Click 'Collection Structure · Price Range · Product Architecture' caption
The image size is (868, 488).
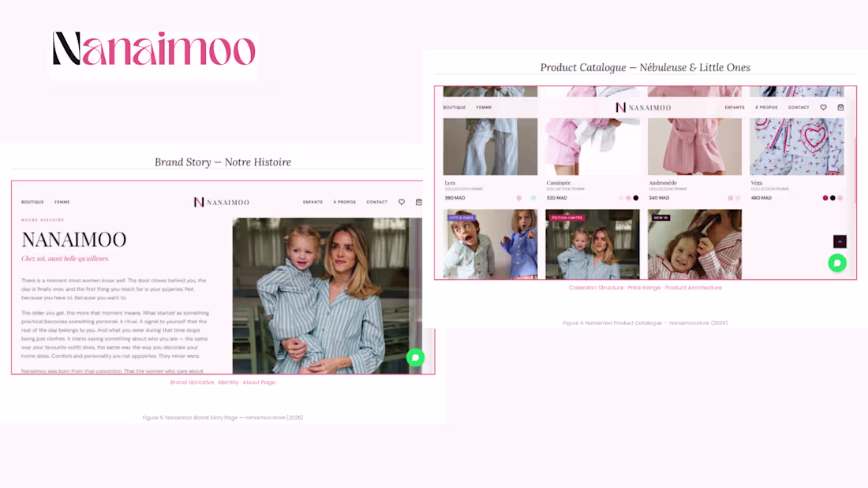[x=645, y=288]
